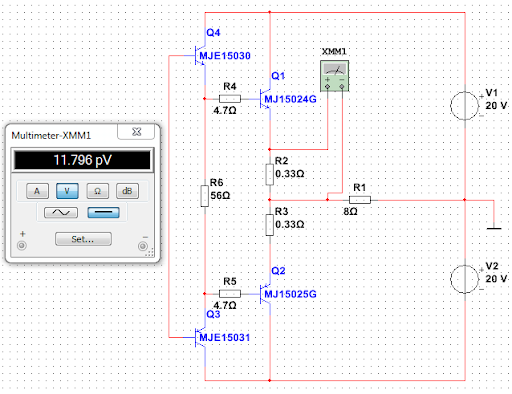Select the R1 8Ω load resistor
512x394 pixels.
(360, 200)
